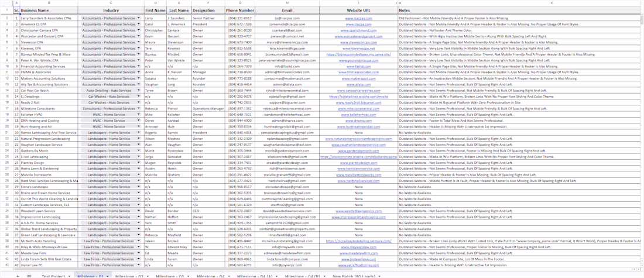Screen dimensions: 644x278
Task: Select column C header
Action: pos(111,3)
